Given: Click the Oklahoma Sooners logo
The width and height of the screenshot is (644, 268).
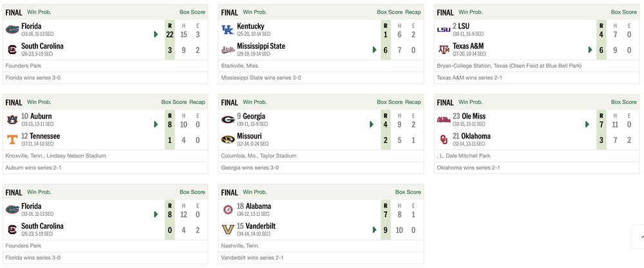Looking at the screenshot, I should tap(444, 139).
